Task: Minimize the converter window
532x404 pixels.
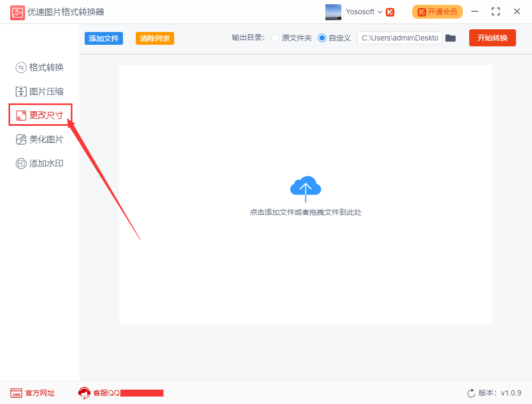Action: click(x=474, y=12)
